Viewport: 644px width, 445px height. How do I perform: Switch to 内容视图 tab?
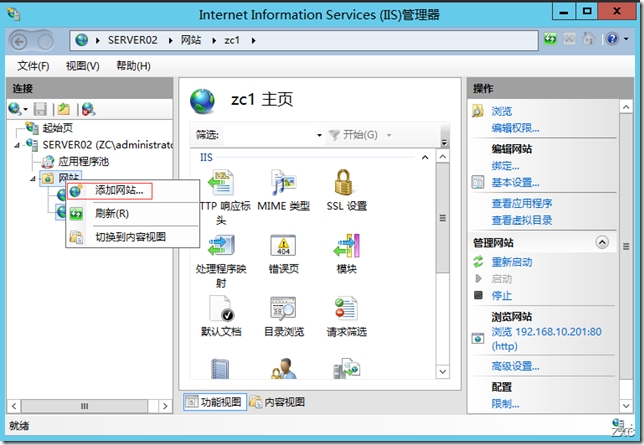[277, 402]
